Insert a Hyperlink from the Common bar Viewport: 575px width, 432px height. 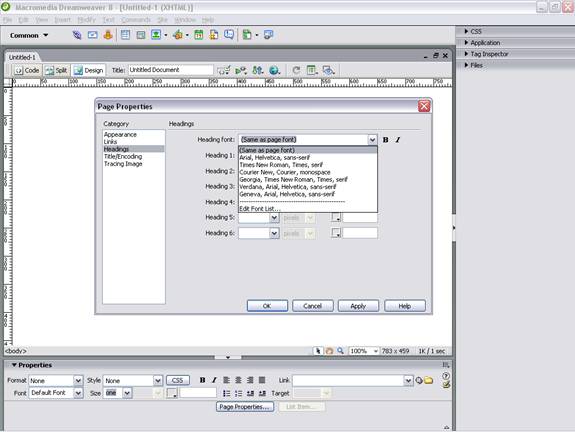click(x=77, y=35)
